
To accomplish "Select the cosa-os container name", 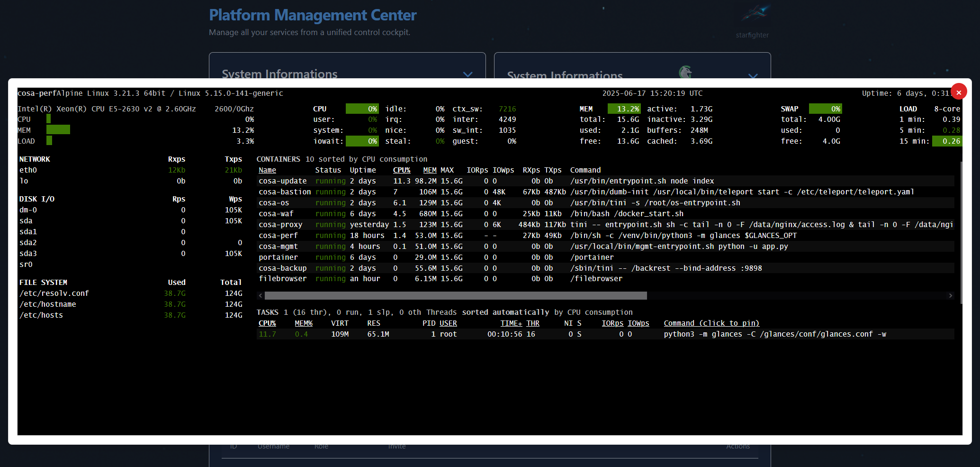I will tap(274, 202).
